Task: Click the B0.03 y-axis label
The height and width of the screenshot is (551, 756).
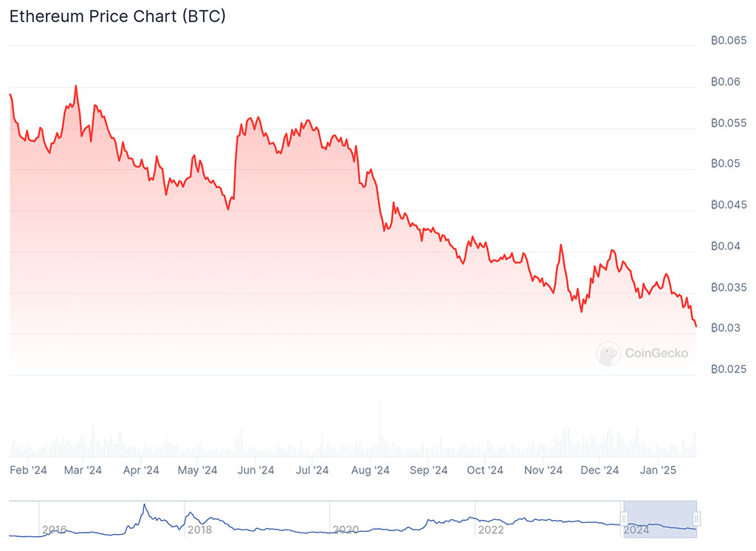Action: click(x=726, y=328)
